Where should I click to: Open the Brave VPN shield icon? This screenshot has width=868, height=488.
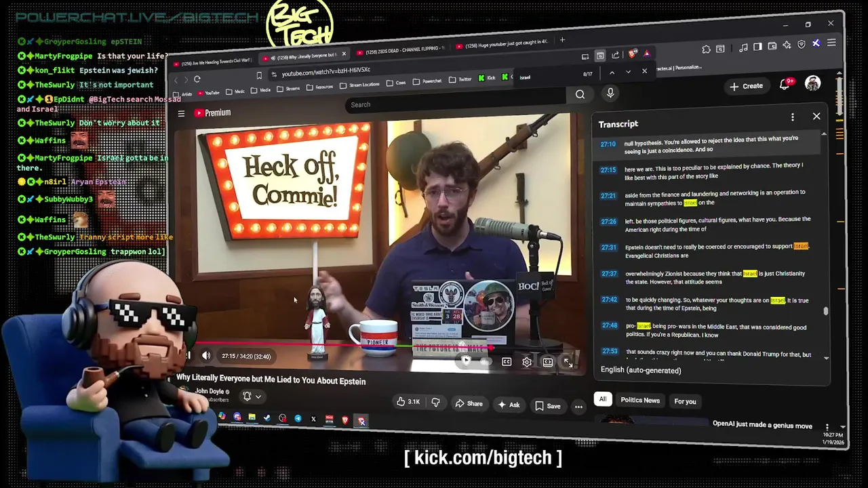pyautogui.click(x=802, y=44)
